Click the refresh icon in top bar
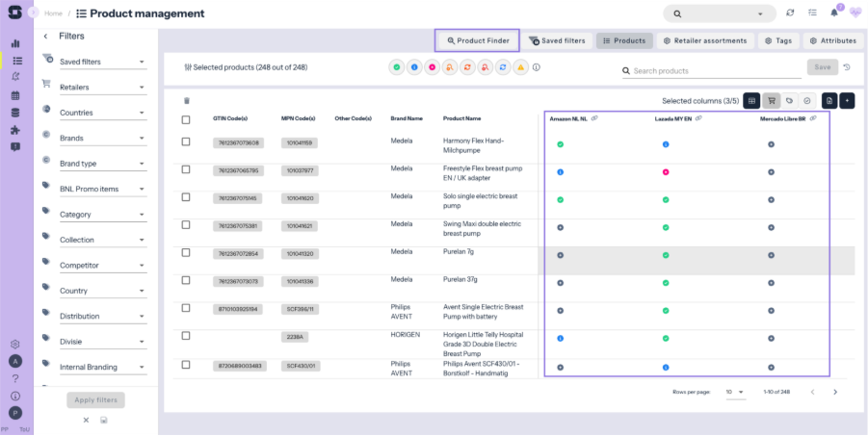This screenshot has height=436, width=868. (790, 13)
